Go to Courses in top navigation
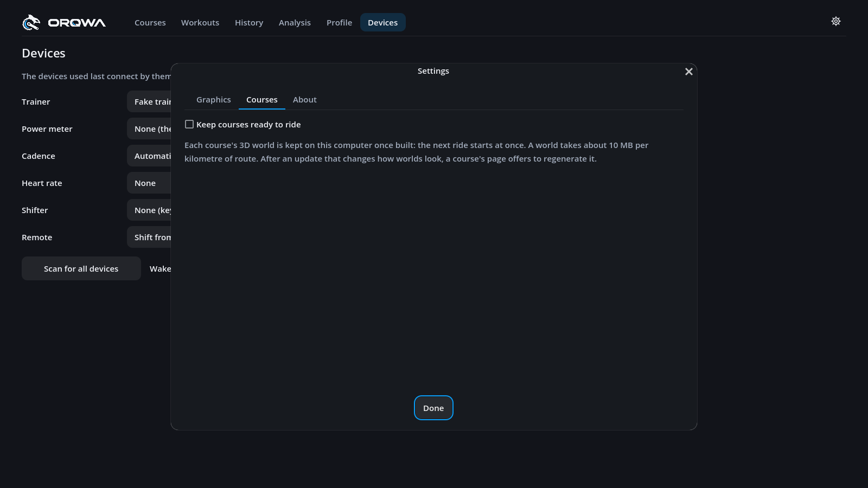Image resolution: width=868 pixels, height=488 pixels. pos(150,22)
